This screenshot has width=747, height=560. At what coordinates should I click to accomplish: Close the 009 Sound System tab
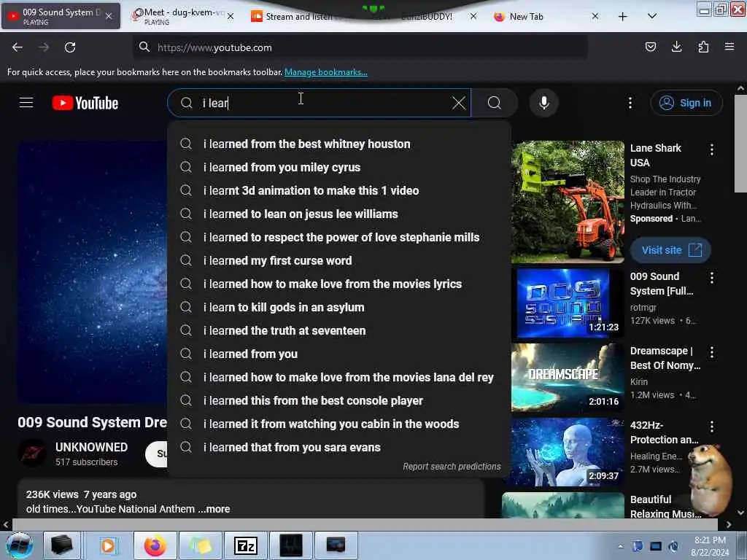(109, 16)
